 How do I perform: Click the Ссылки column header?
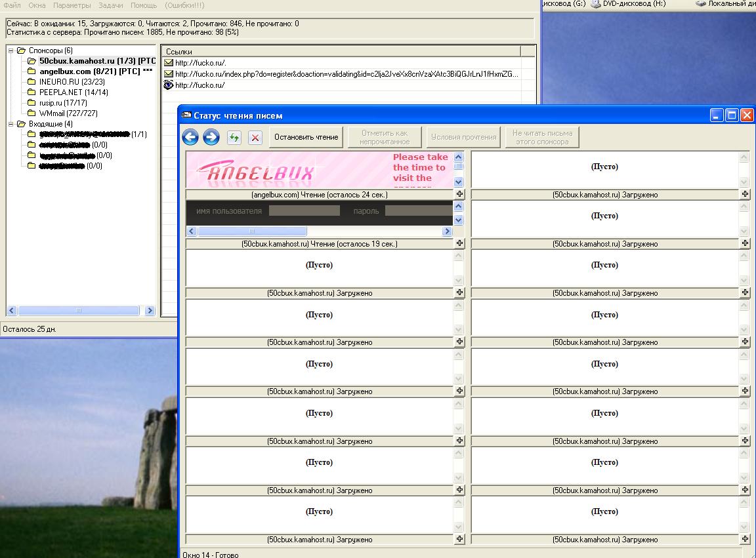[341, 51]
